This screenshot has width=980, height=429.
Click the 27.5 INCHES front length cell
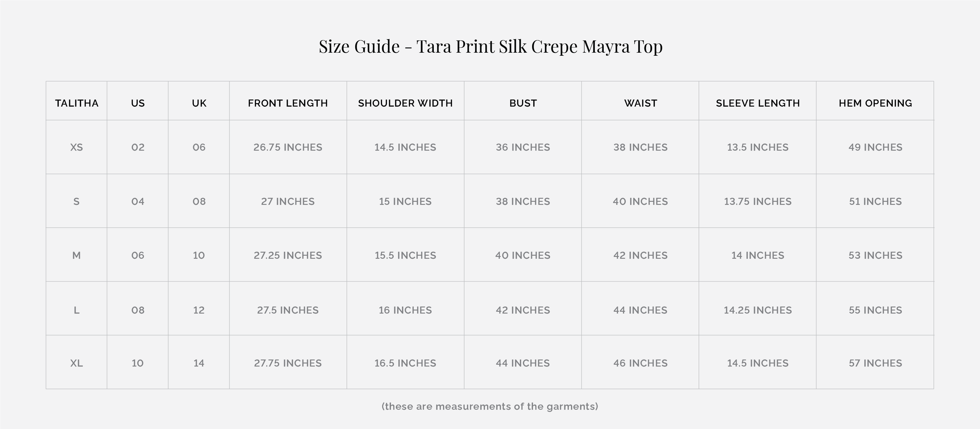click(287, 310)
